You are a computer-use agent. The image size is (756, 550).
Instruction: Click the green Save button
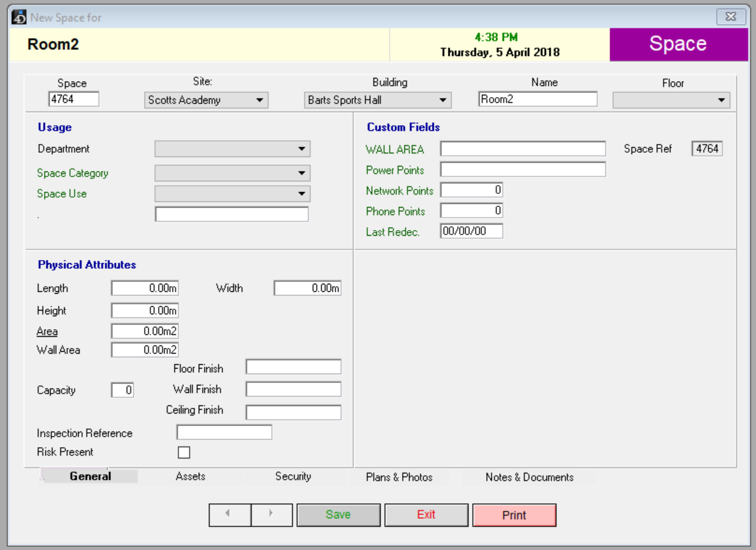(338, 515)
